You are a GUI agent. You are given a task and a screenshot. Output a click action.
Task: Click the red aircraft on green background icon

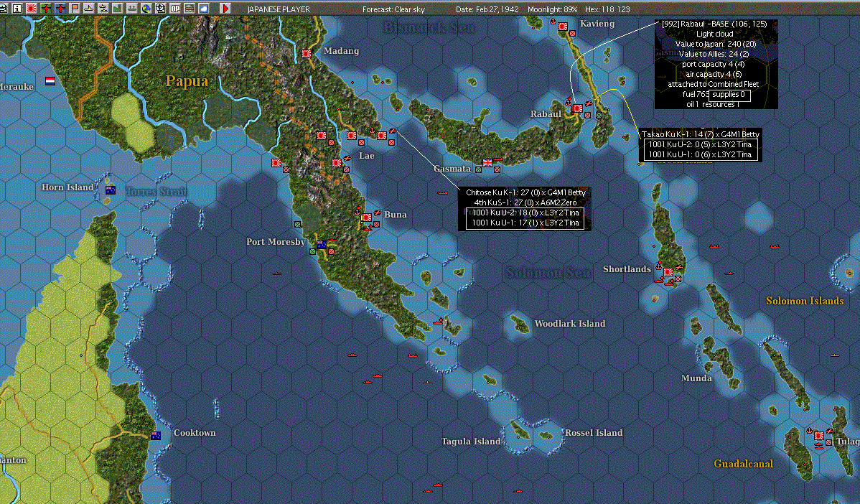[x=45, y=8]
